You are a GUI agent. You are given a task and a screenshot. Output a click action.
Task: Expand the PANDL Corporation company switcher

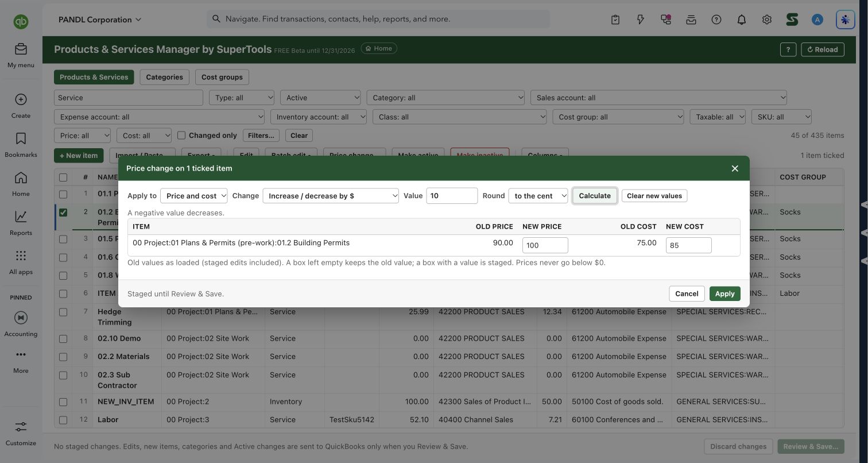pos(100,20)
